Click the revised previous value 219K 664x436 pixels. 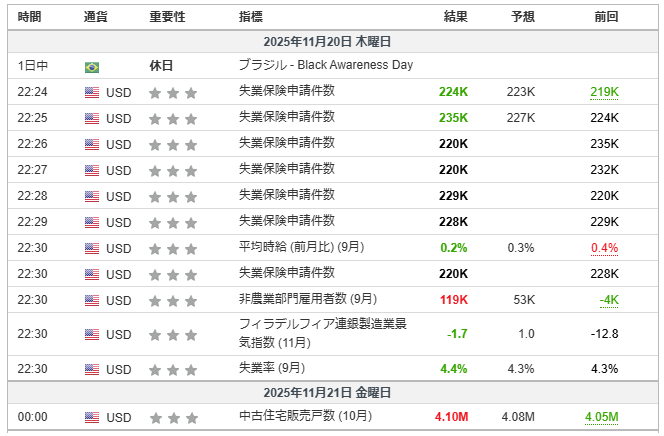pyautogui.click(x=604, y=92)
